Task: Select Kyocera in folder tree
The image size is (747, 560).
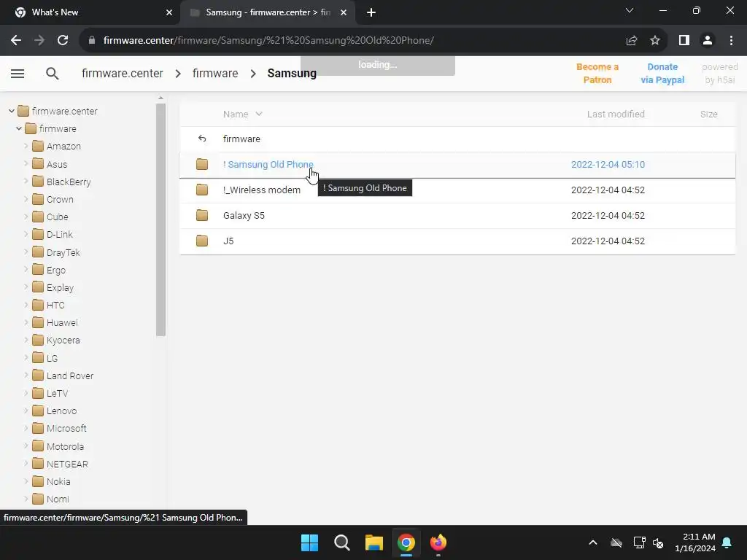Action: click(x=63, y=340)
